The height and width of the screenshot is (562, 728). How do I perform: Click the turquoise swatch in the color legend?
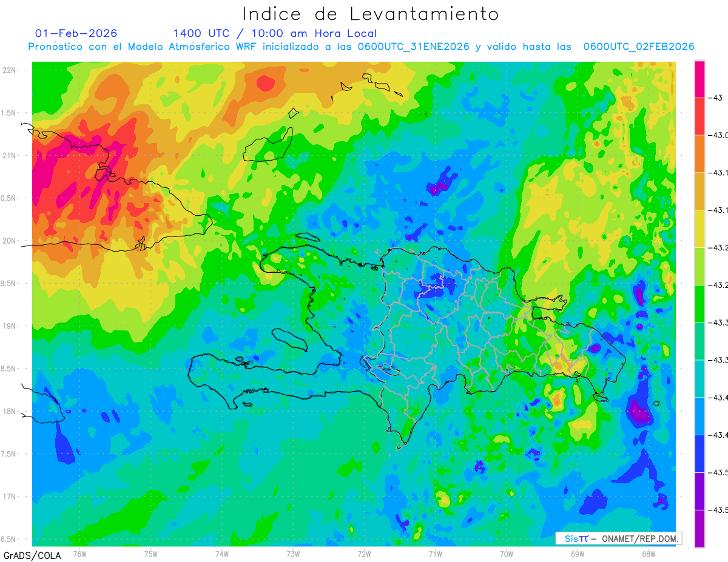click(x=699, y=378)
